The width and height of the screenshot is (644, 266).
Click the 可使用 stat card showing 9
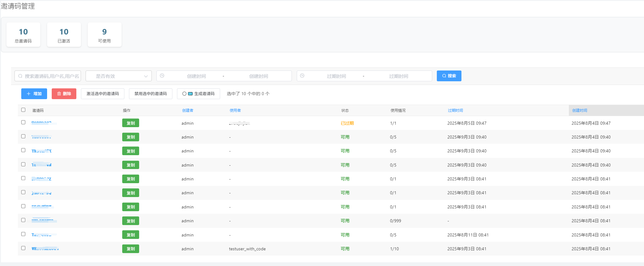click(x=105, y=35)
